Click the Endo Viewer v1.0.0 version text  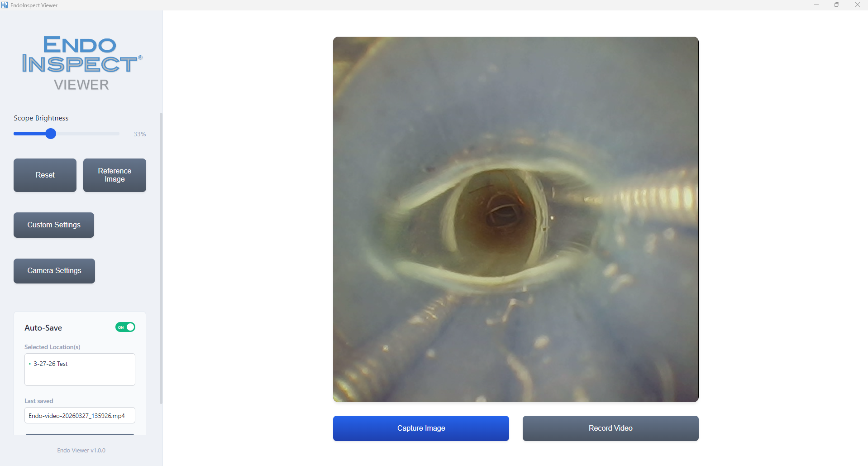(x=81, y=451)
